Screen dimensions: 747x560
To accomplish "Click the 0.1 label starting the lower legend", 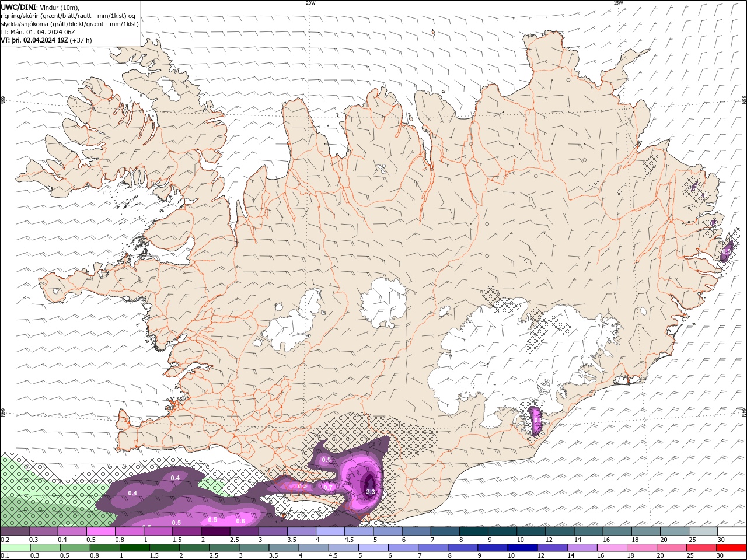I will 5,555.
